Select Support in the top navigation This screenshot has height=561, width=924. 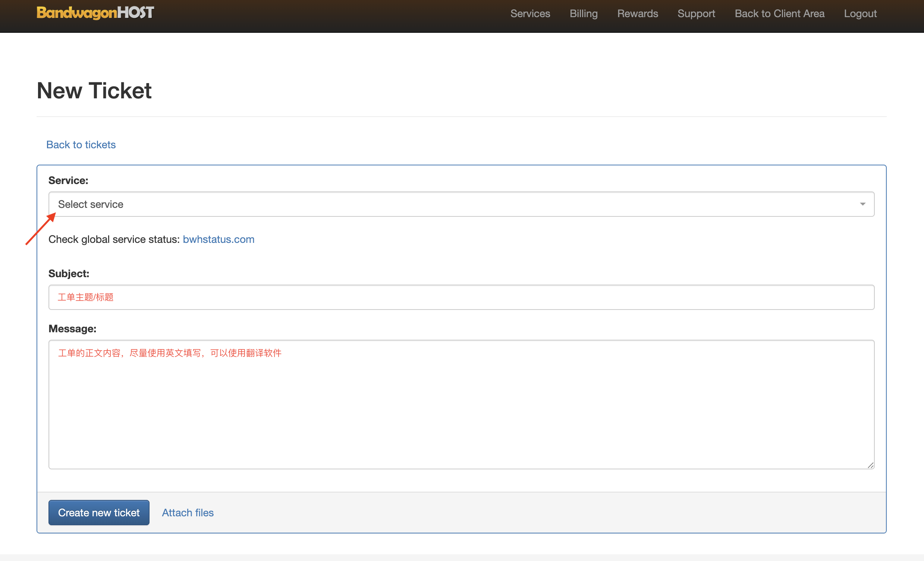pyautogui.click(x=696, y=14)
